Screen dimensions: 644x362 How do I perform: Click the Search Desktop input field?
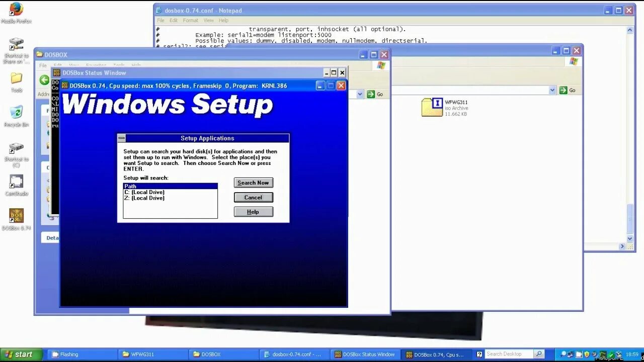pos(509,354)
